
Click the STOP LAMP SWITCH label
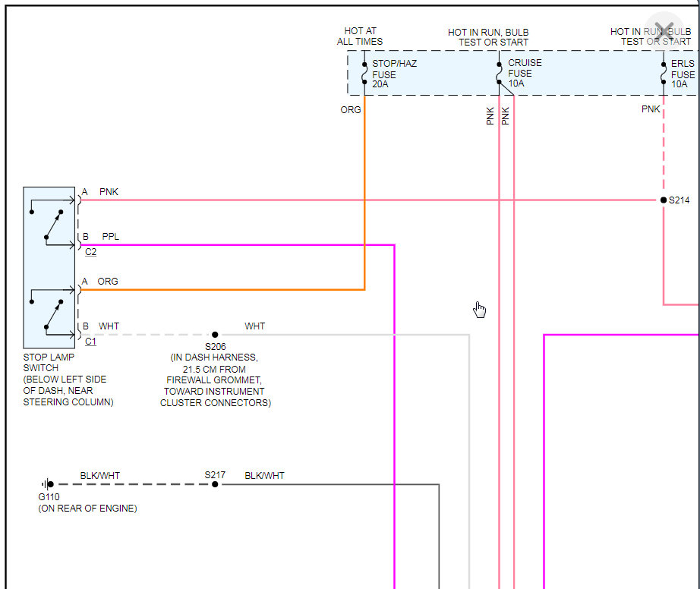pyautogui.click(x=49, y=362)
